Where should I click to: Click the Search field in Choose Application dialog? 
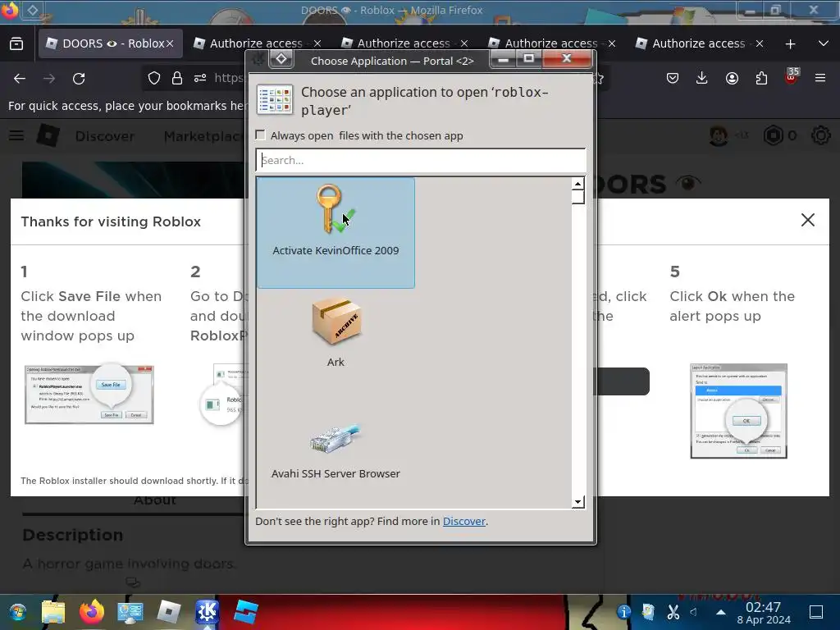[x=421, y=160]
